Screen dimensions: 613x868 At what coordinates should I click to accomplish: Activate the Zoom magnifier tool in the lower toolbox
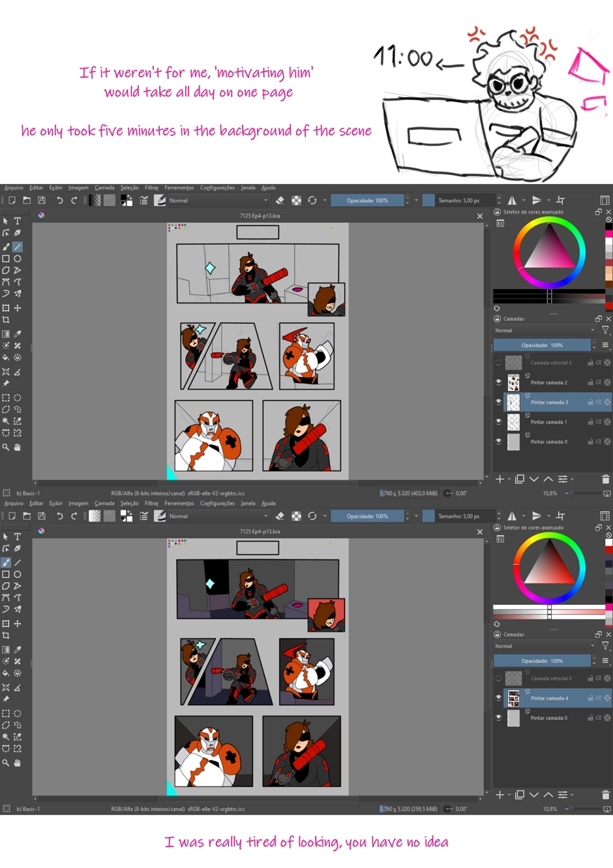(x=6, y=763)
